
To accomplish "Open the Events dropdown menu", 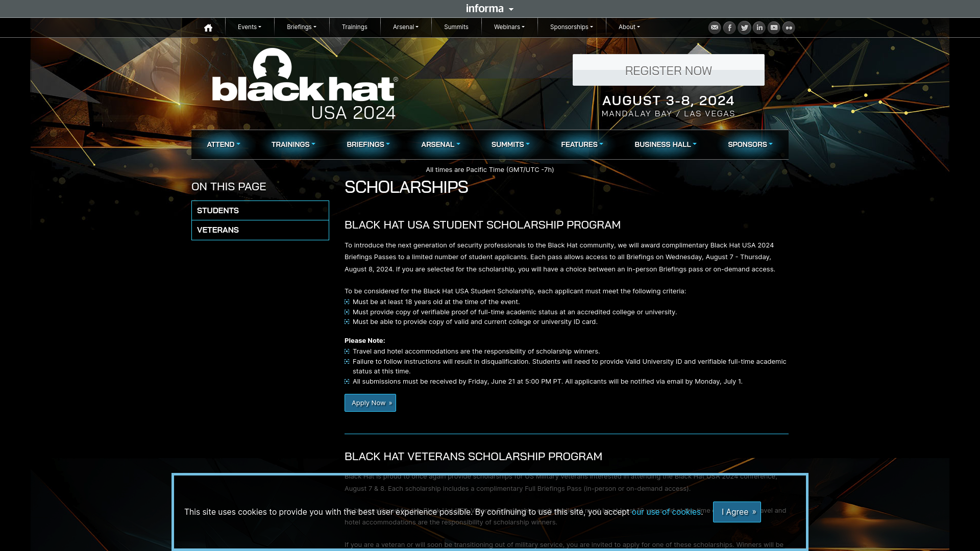I will click(x=250, y=27).
